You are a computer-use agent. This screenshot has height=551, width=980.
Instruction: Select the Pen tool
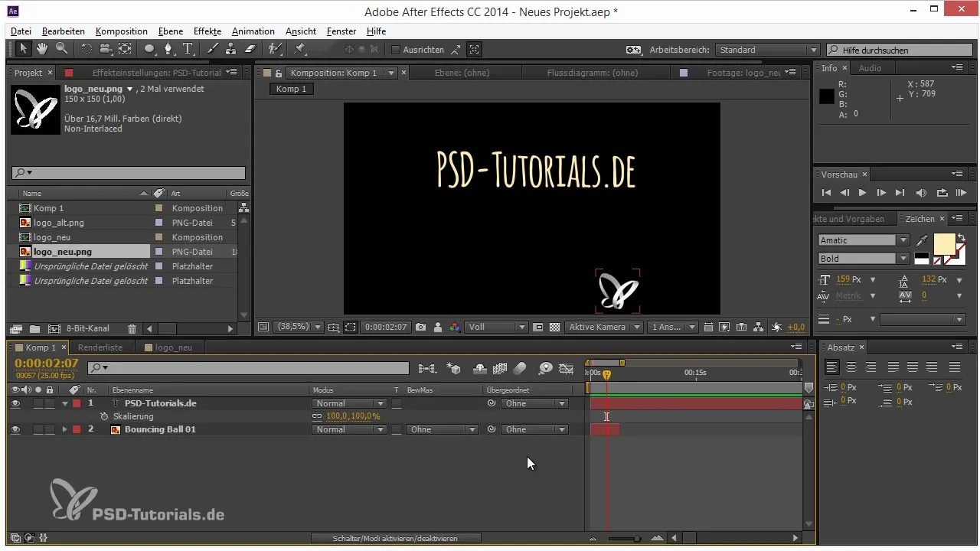click(x=168, y=49)
